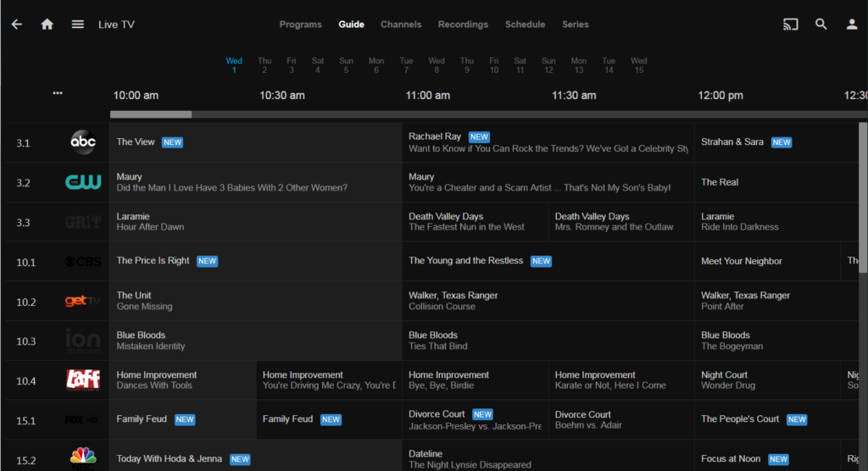Open the hamburger menu
Viewport: 868px width, 471px height.
78,25
